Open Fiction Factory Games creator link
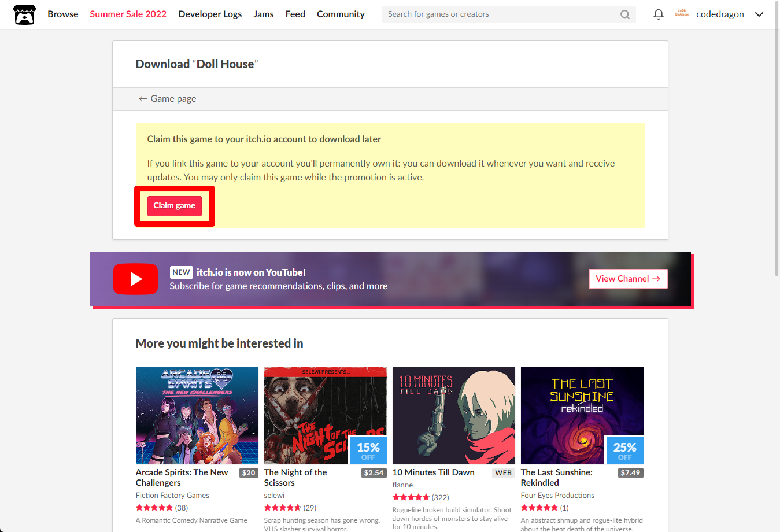Screen dimensions: 780x532 172,496
